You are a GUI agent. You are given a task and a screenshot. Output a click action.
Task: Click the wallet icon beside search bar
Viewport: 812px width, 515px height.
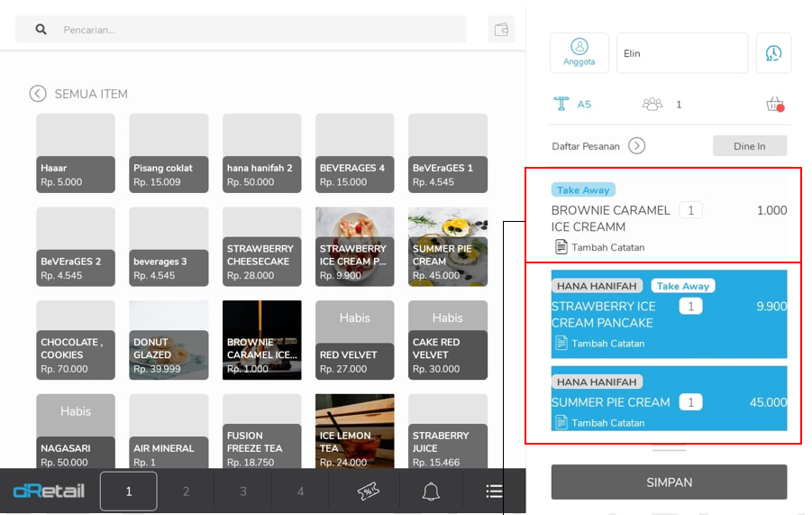501,30
